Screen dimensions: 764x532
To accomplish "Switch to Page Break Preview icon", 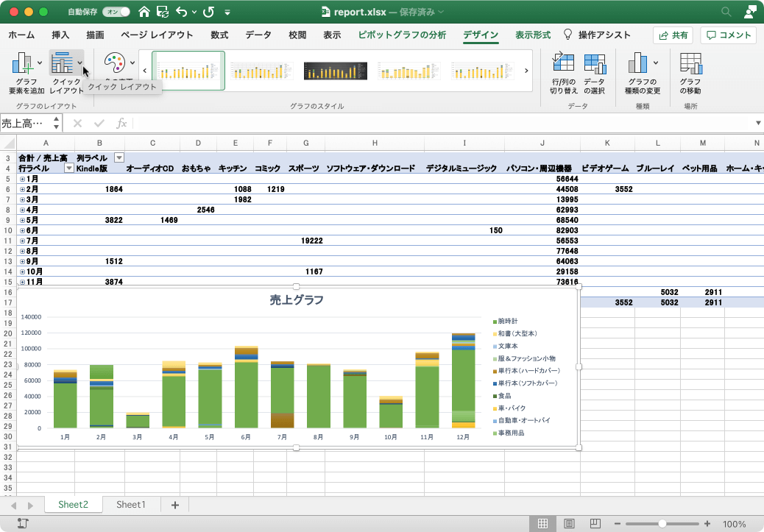I will pos(595,524).
